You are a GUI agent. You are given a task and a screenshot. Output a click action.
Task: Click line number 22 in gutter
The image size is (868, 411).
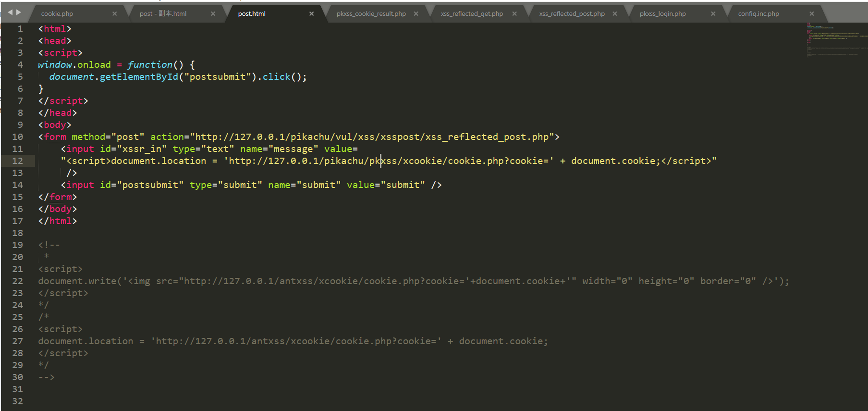tap(18, 281)
